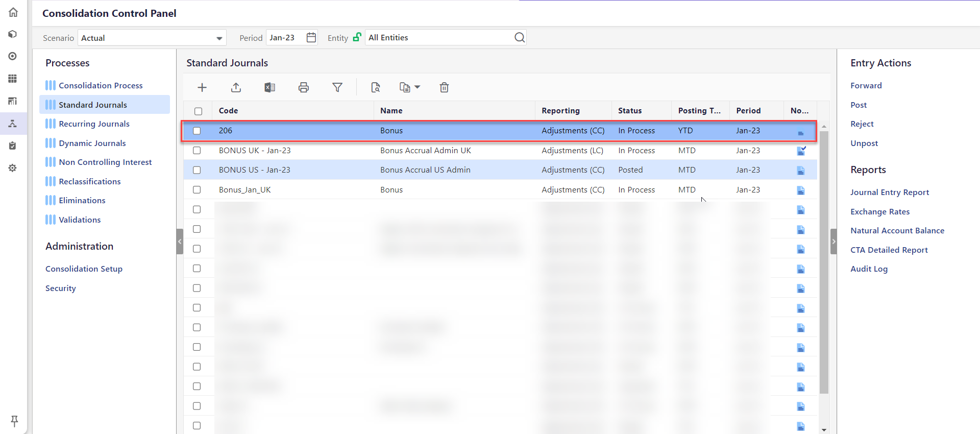This screenshot has width=980, height=434.
Task: Open the consolidation hierarchy icon in sidebar
Action: [x=13, y=124]
